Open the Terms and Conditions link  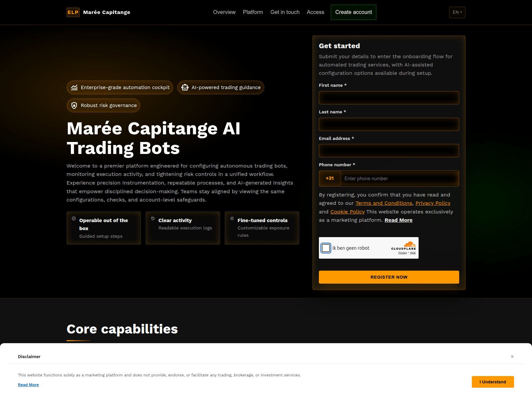coord(384,203)
